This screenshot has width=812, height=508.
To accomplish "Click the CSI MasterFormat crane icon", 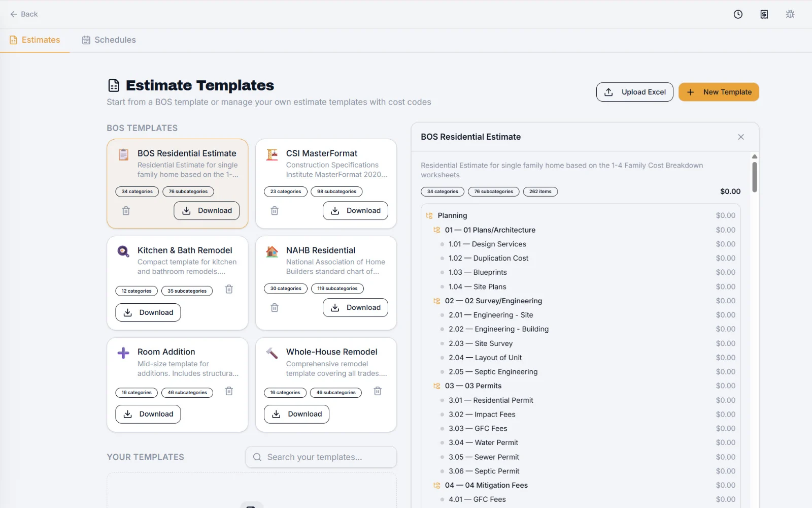I will (x=272, y=154).
